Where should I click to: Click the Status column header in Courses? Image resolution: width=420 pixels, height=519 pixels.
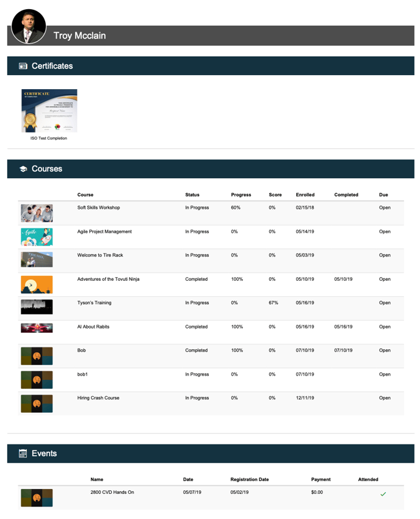tap(192, 195)
